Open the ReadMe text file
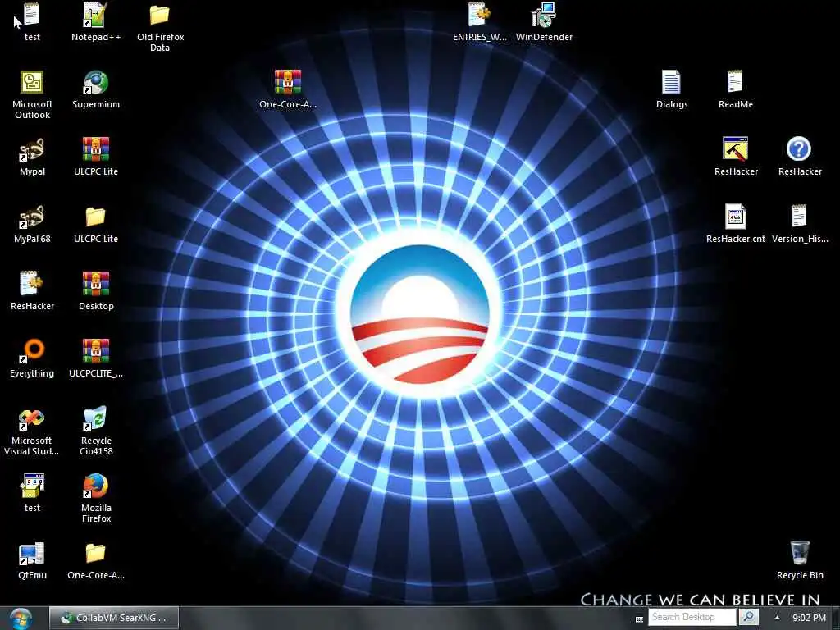Image resolution: width=840 pixels, height=630 pixels. tap(735, 83)
